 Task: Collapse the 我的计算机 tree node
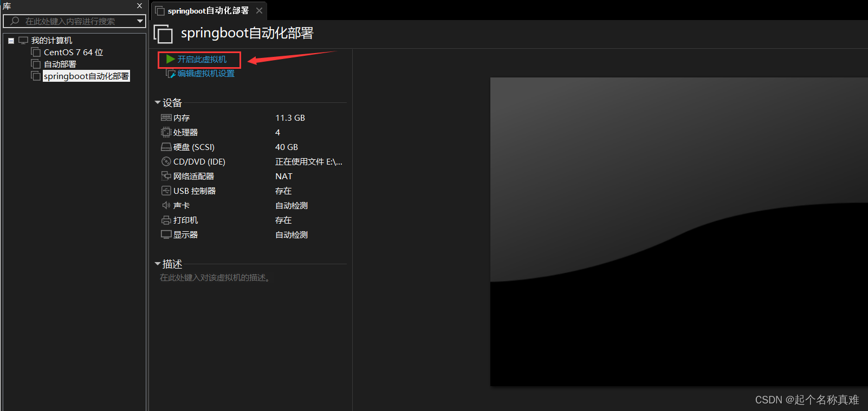[x=11, y=41]
